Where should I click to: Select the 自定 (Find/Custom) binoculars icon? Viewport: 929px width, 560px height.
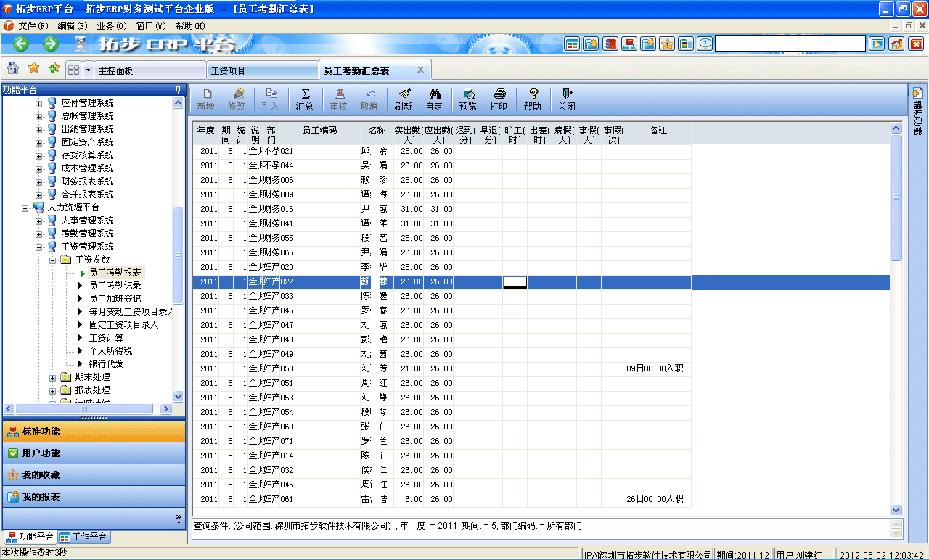[x=435, y=99]
